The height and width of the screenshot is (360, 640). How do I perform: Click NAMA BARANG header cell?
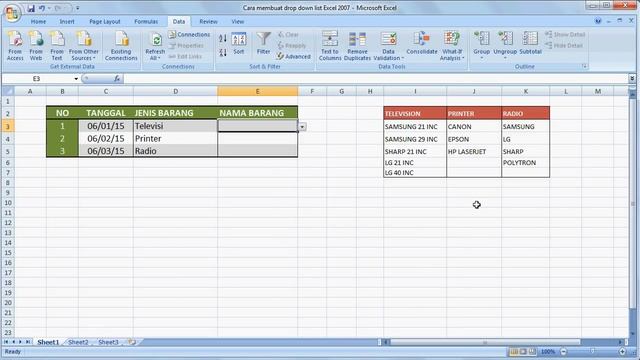click(258, 113)
